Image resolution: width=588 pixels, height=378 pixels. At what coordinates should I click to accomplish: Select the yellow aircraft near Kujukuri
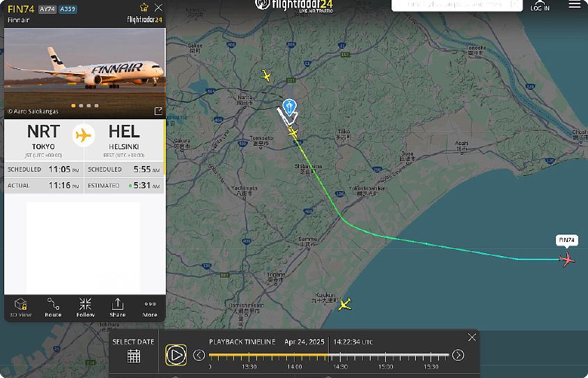click(344, 304)
